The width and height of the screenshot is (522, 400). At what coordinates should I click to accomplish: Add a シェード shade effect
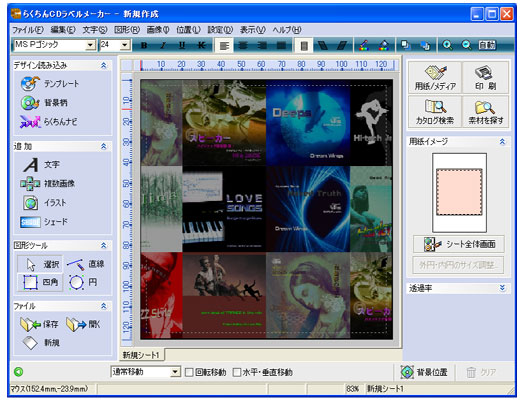tap(44, 222)
